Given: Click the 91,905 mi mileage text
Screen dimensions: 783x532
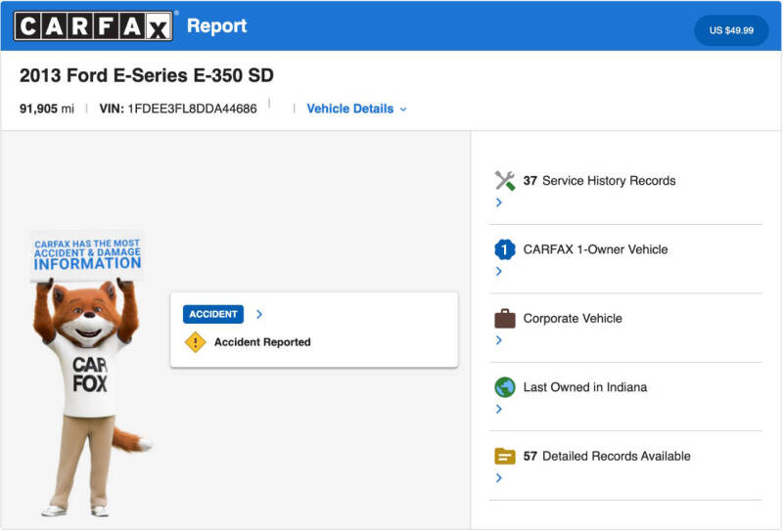Looking at the screenshot, I should point(47,109).
